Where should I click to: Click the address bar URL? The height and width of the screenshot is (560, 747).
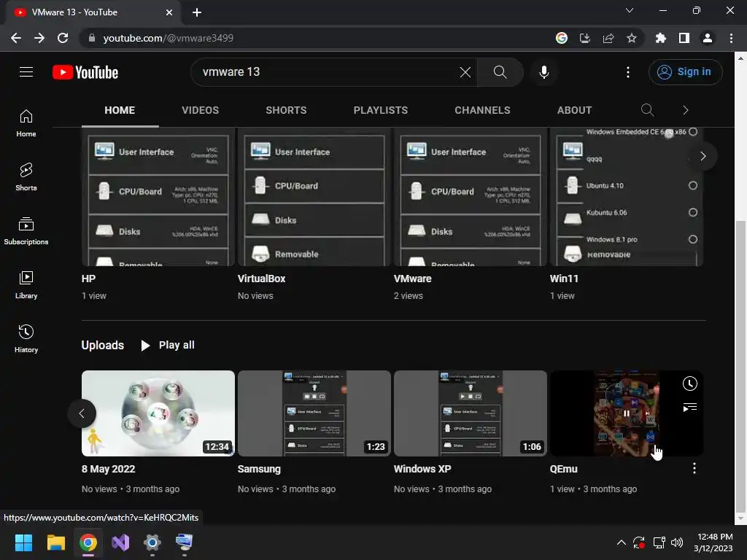pyautogui.click(x=169, y=38)
